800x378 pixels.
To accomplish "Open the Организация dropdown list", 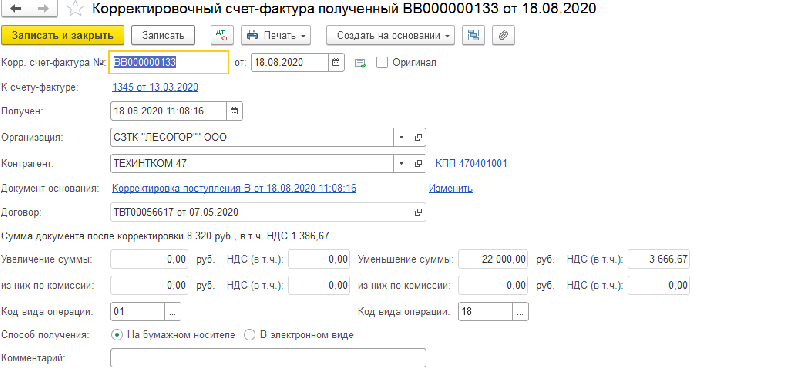I will tap(401, 137).
